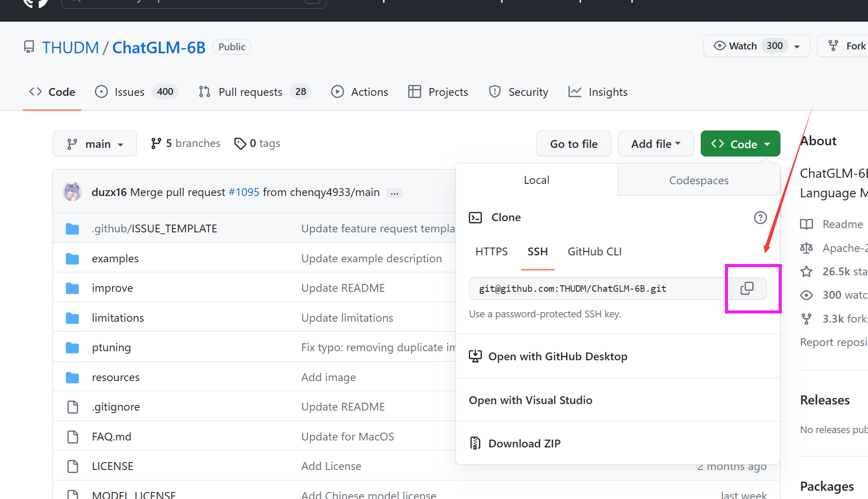868x499 pixels.
Task: Open the Projects tab
Action: click(438, 92)
